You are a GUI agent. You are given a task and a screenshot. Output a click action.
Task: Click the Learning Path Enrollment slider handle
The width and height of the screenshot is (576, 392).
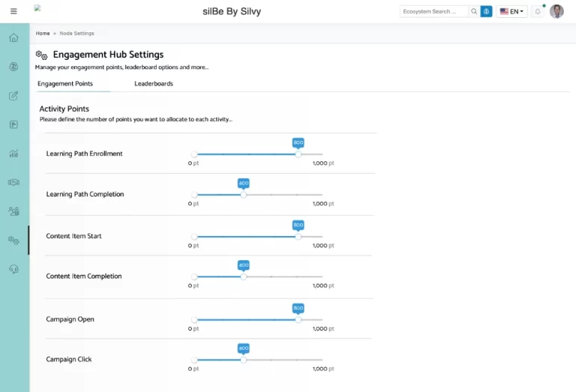click(x=298, y=154)
